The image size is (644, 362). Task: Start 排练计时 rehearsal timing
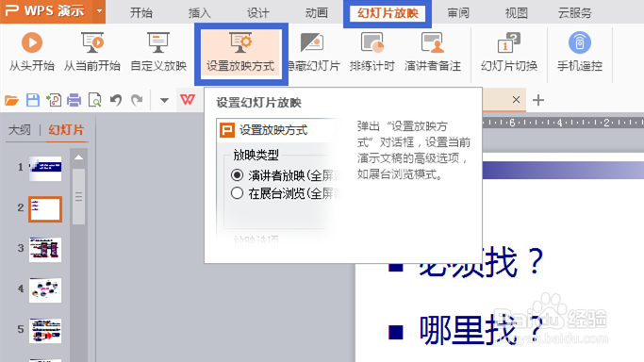372,52
